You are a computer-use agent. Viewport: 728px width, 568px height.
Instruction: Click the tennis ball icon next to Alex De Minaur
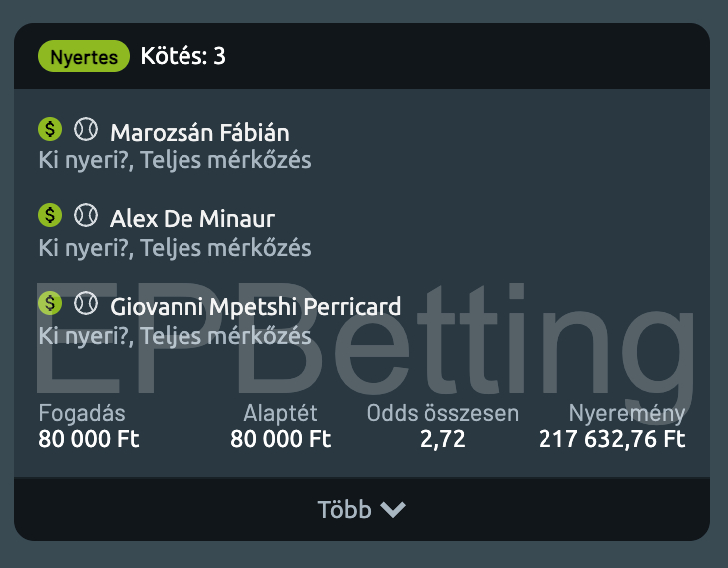86,215
